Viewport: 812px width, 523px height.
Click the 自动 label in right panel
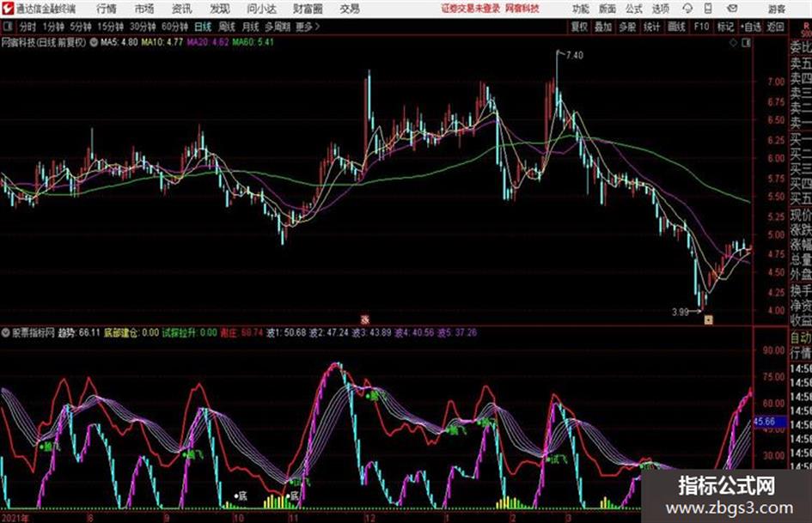click(x=801, y=338)
